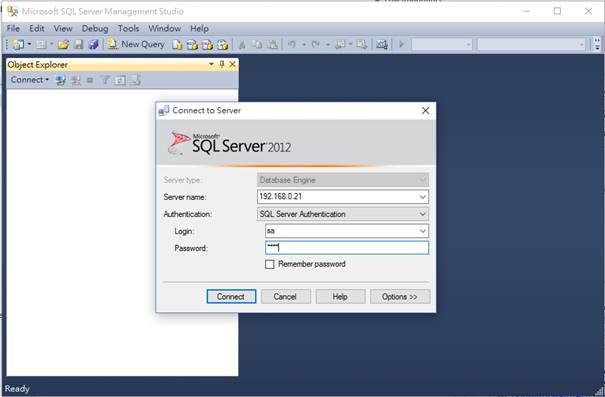Image resolution: width=605 pixels, height=397 pixels.
Task: Click the Save All toolbar icon
Action: click(93, 45)
